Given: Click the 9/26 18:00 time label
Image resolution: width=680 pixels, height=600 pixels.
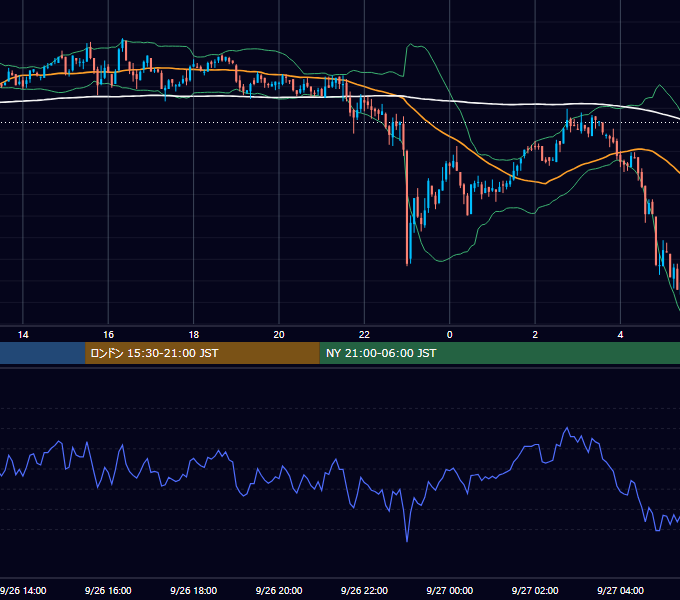Looking at the screenshot, I should 193,590.
